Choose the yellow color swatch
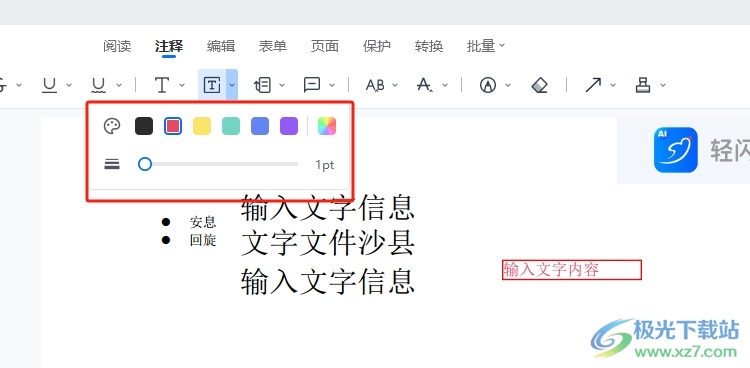The image size is (750, 368). (202, 126)
